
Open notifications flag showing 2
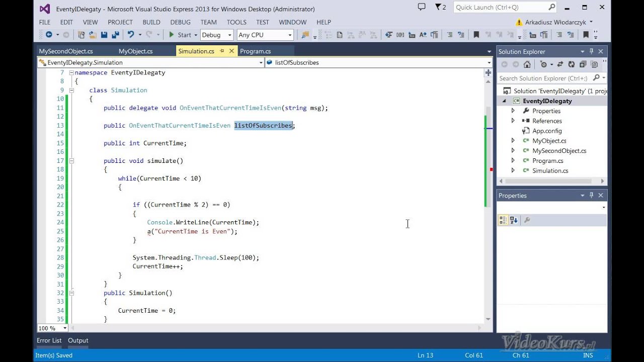pyautogui.click(x=441, y=7)
